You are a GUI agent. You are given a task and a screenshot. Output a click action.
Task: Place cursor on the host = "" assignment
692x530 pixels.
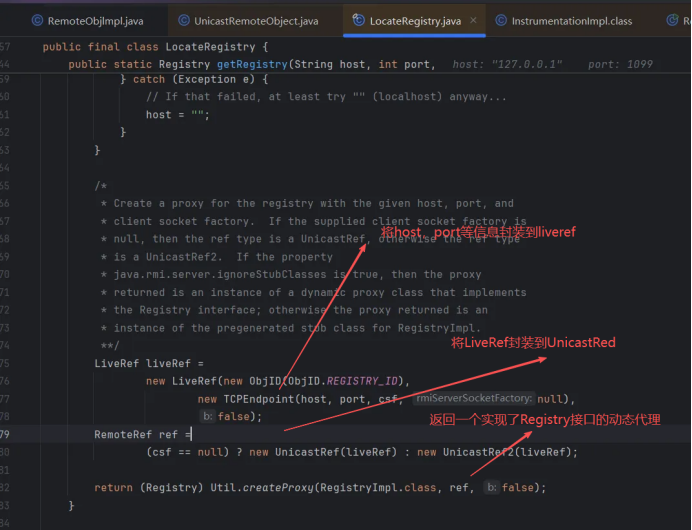coord(172,115)
